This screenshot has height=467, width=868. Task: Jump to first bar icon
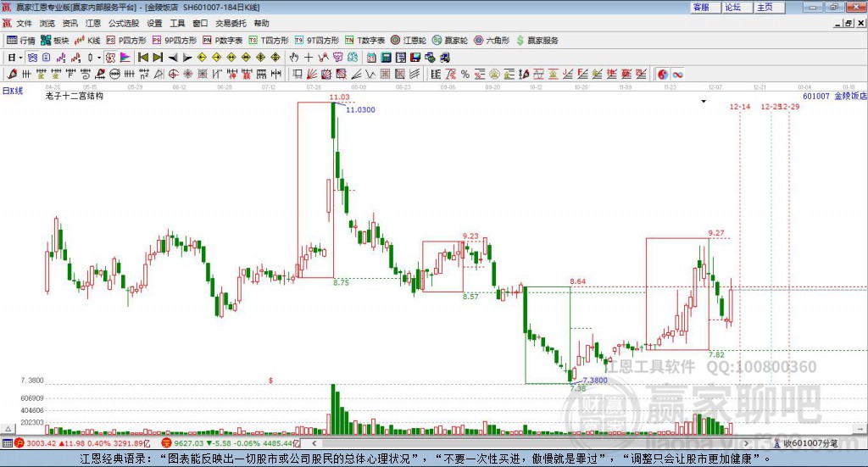142,58
